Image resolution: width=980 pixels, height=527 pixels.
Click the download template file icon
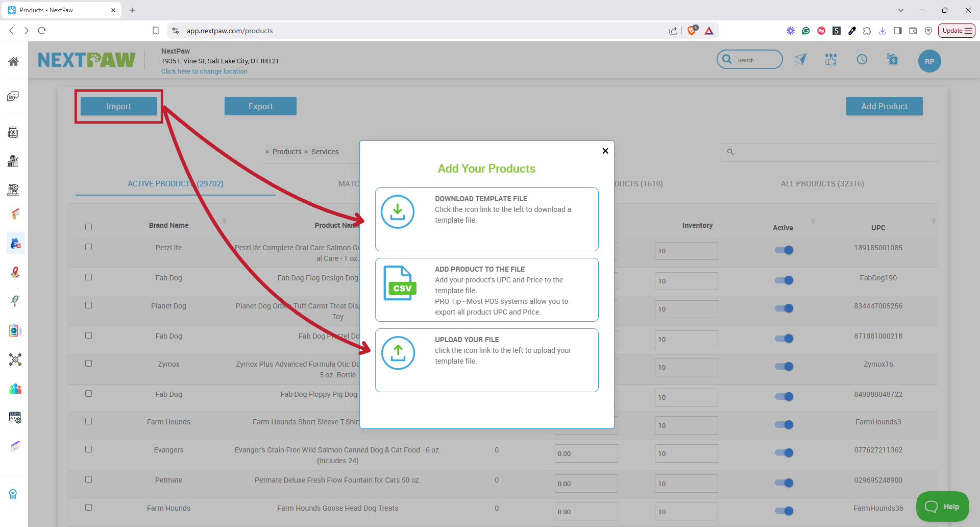397,211
